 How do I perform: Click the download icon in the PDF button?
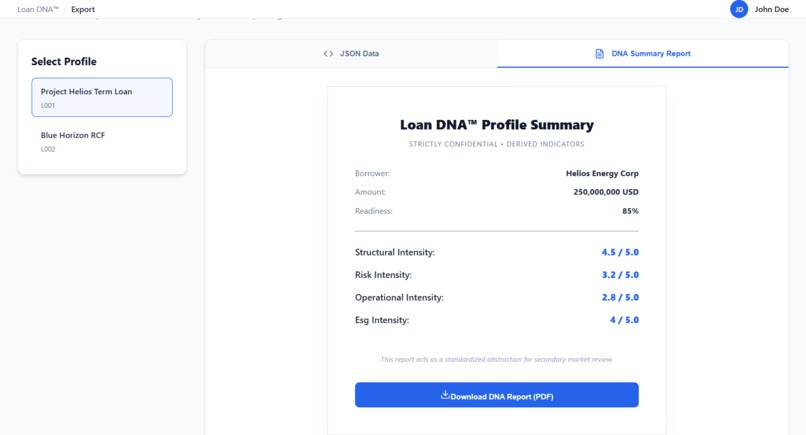tap(445, 395)
